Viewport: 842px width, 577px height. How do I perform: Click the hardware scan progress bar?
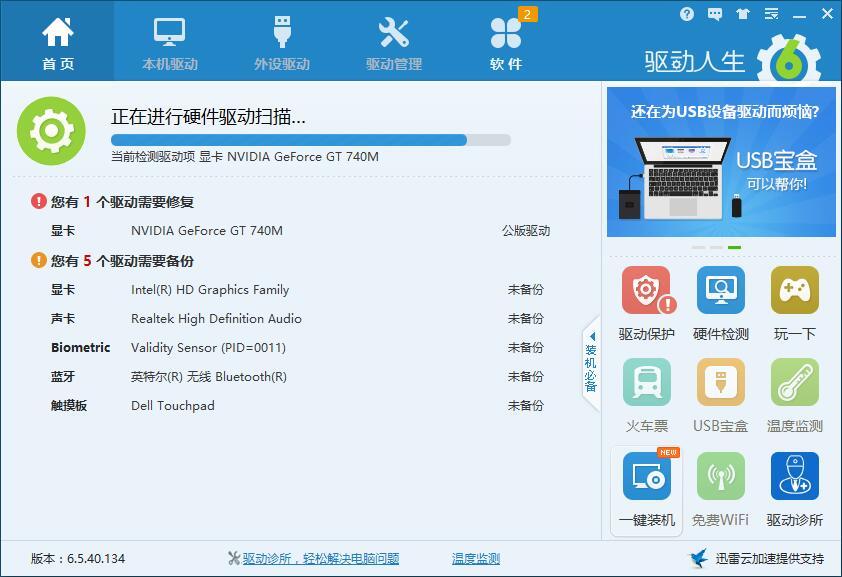310,140
